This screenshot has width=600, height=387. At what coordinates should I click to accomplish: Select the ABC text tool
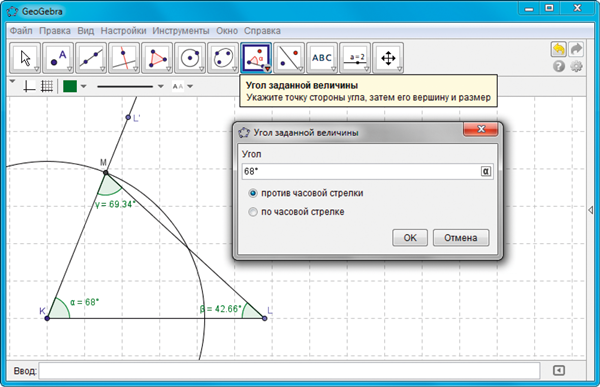[x=322, y=58]
